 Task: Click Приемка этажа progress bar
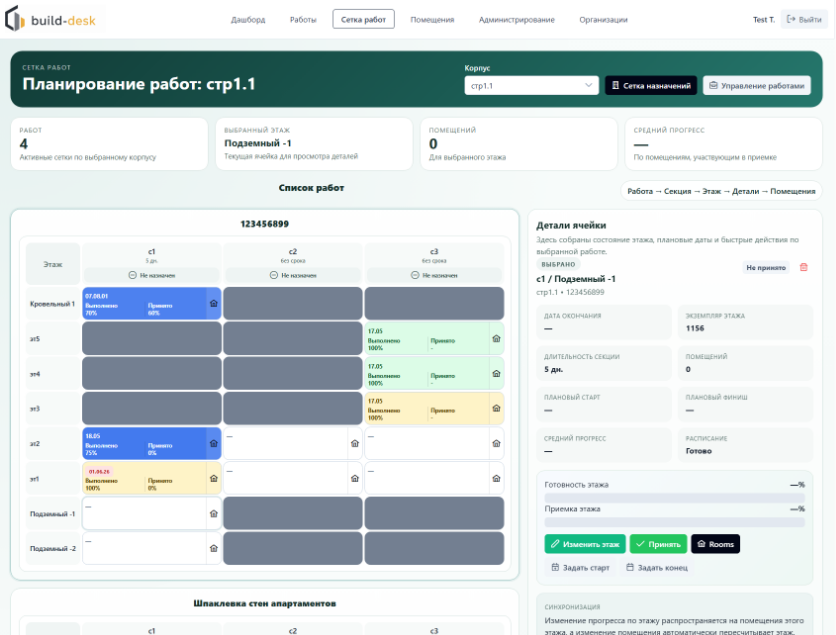pyautogui.click(x=674, y=522)
